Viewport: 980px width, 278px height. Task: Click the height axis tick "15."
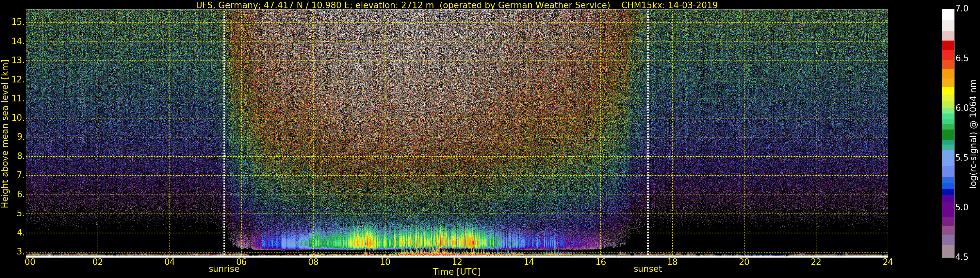pyautogui.click(x=18, y=22)
